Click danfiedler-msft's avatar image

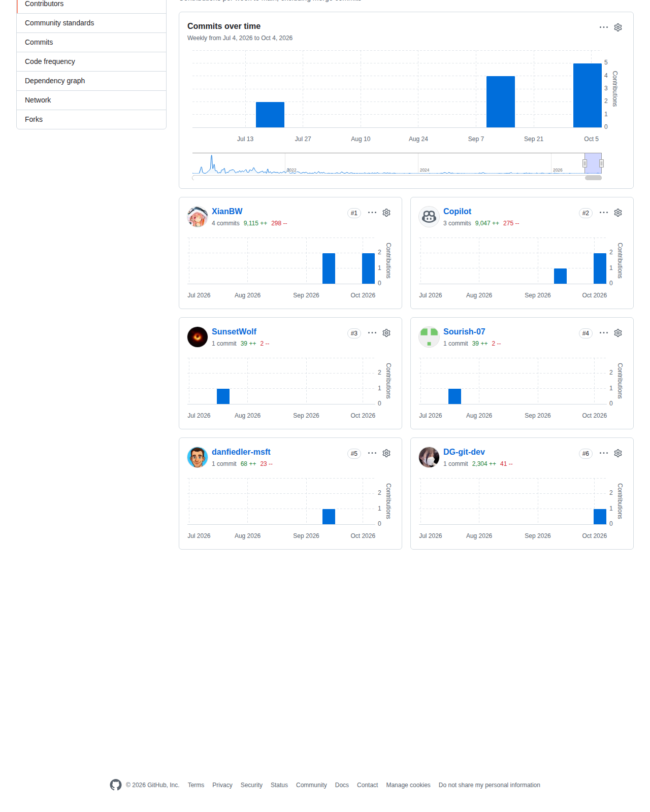(198, 457)
